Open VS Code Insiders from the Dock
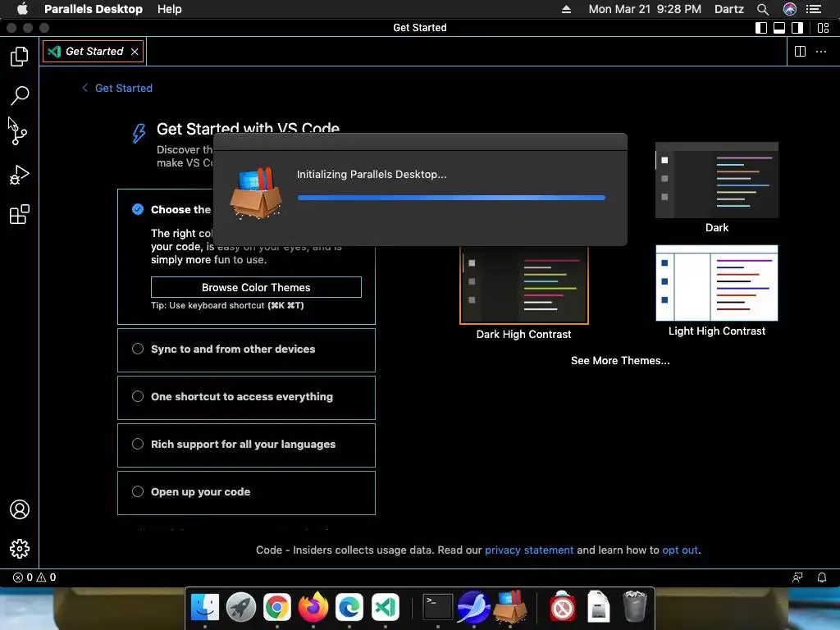840x630 pixels. tap(386, 607)
